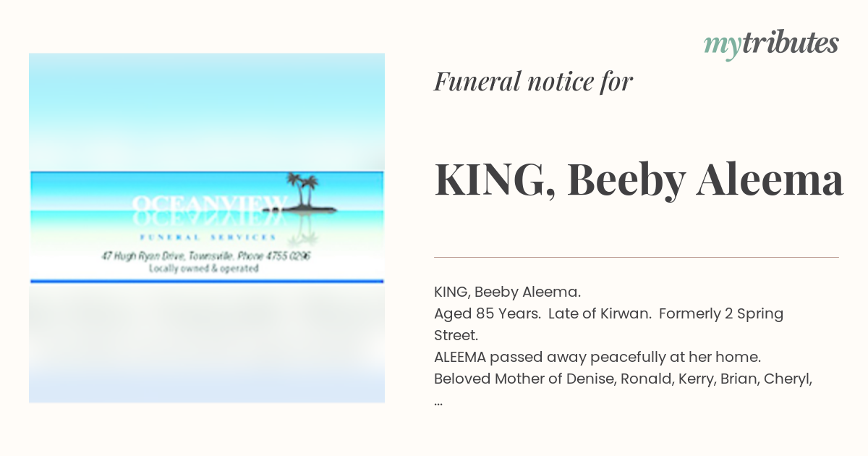
Task: Click the 'Funeral notice for' heading
Action: 533,82
